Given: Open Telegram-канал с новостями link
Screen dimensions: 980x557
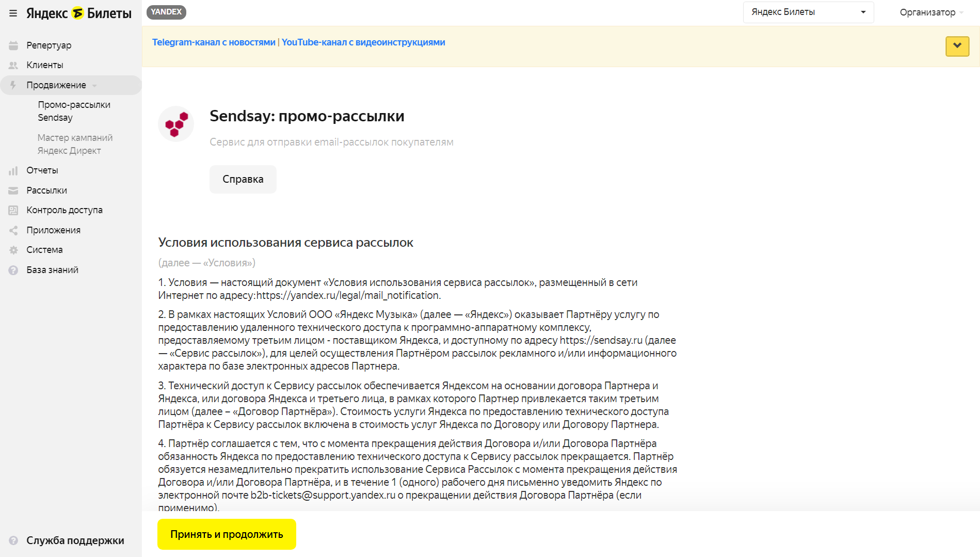Looking at the screenshot, I should [214, 42].
